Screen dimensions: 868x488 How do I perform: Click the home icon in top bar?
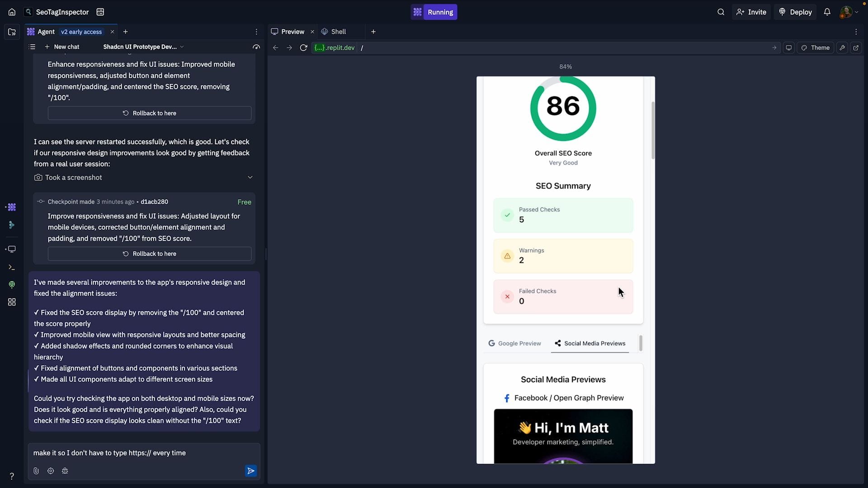(12, 12)
